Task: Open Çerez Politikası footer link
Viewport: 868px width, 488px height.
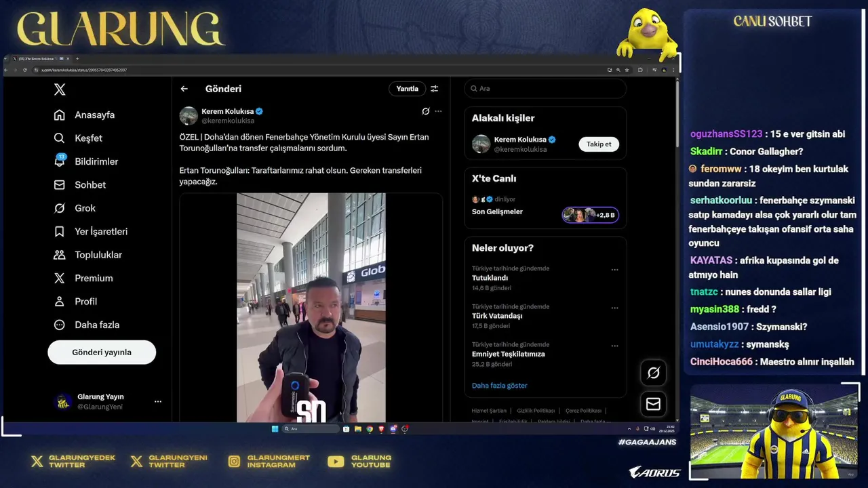Action: coord(583,411)
